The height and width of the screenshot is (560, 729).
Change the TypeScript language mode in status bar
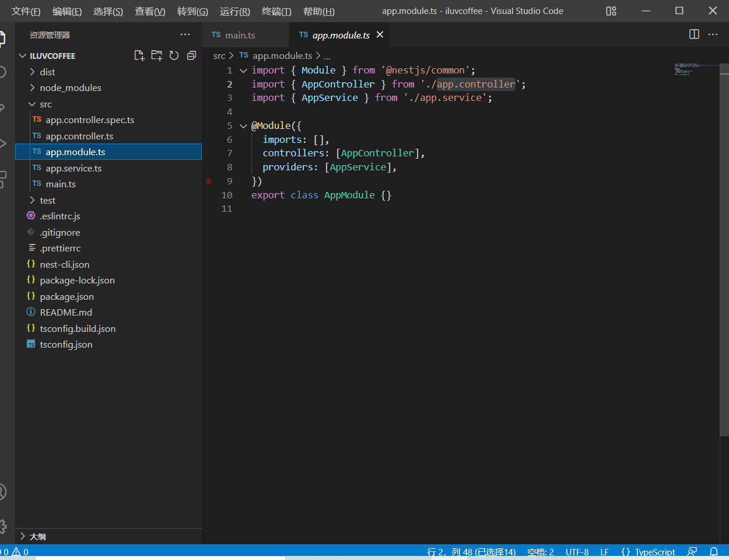pyautogui.click(x=654, y=552)
